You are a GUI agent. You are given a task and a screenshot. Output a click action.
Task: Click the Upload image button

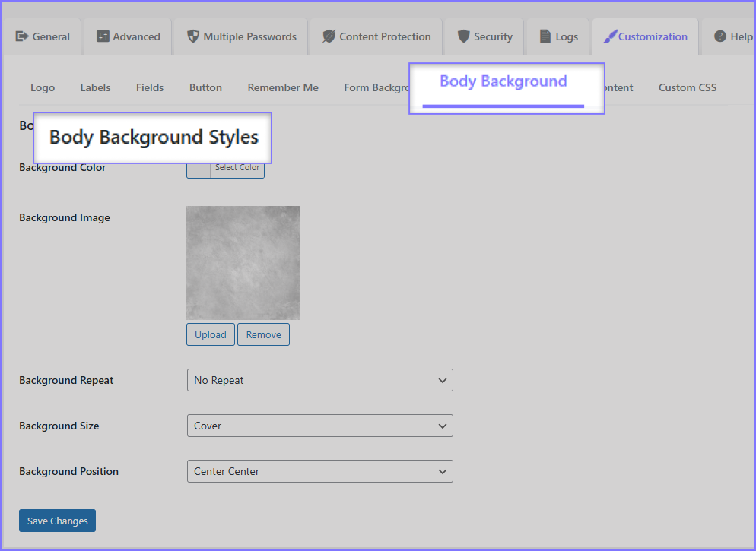pyautogui.click(x=210, y=334)
